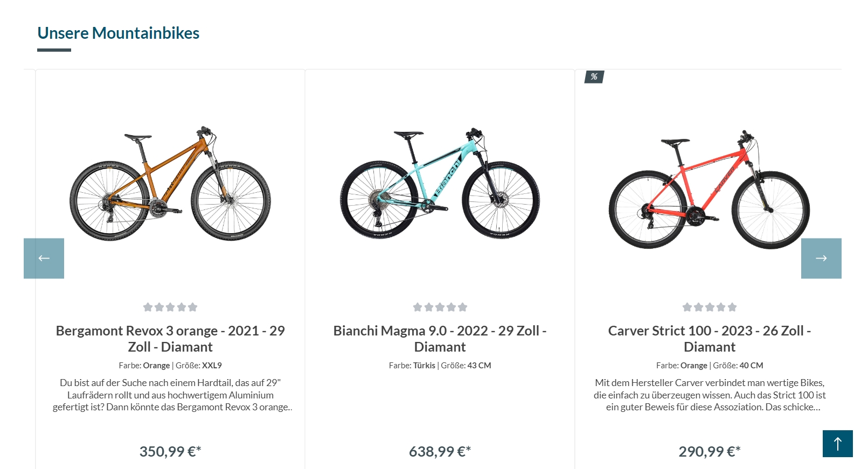
Task: Click the Bergamont Hardtail description text
Action: pyautogui.click(x=170, y=395)
